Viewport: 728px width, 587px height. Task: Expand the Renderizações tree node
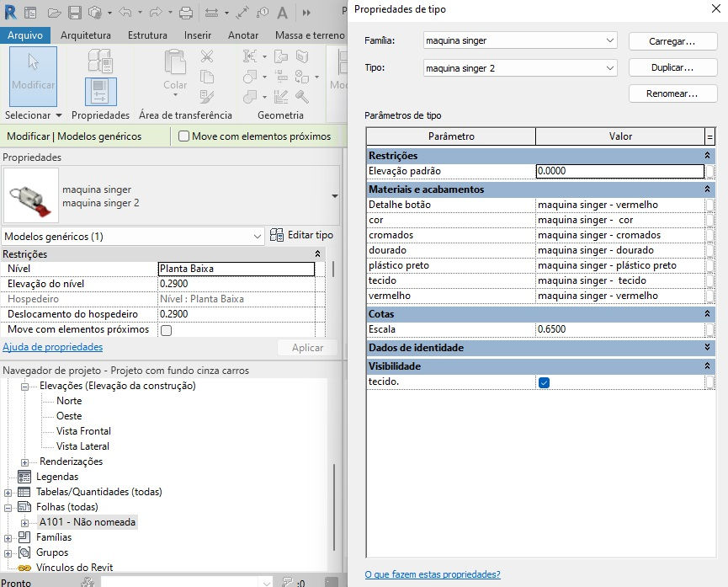click(25, 462)
